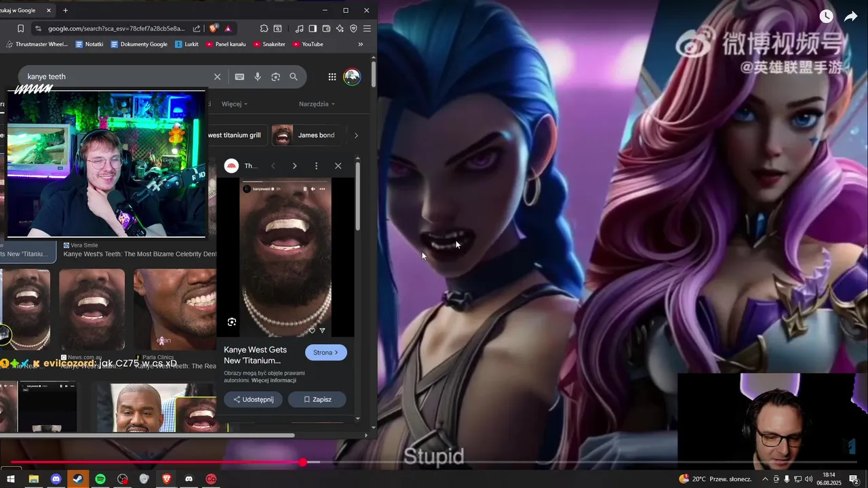The height and width of the screenshot is (488, 868).
Task: Click the 'Strona' visit page button
Action: 326,352
